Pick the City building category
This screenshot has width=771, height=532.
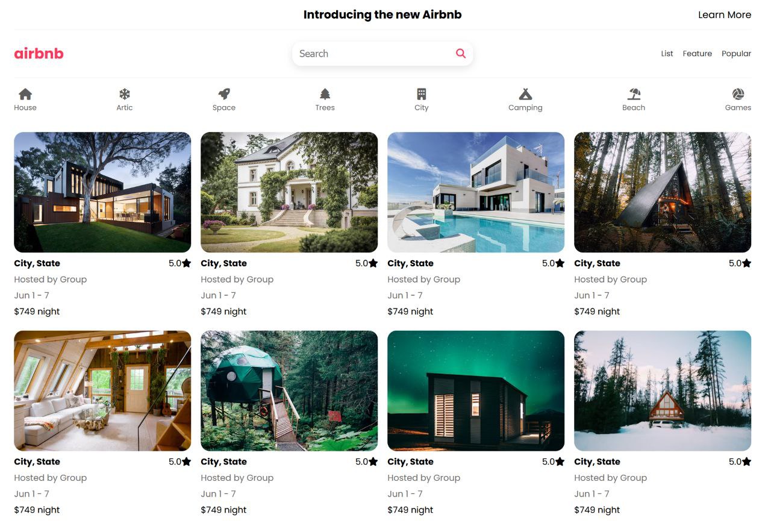coord(422,94)
